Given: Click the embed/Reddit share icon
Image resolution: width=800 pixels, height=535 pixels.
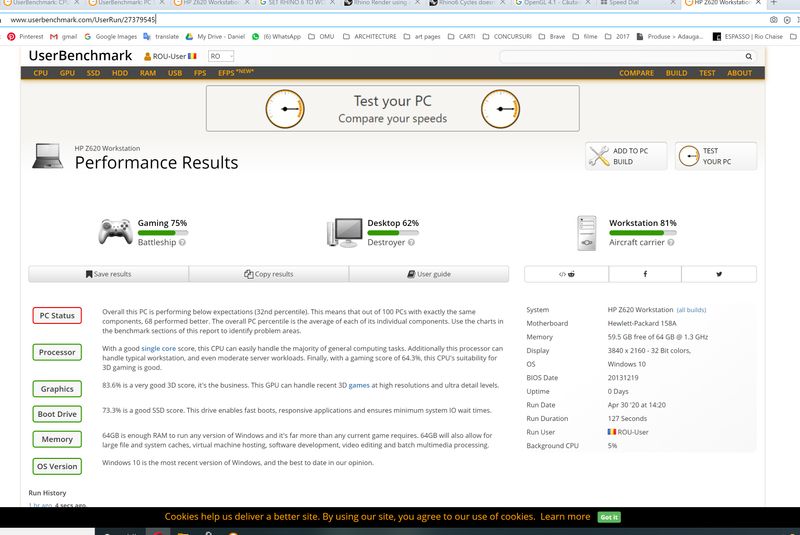Looking at the screenshot, I should click(x=565, y=274).
